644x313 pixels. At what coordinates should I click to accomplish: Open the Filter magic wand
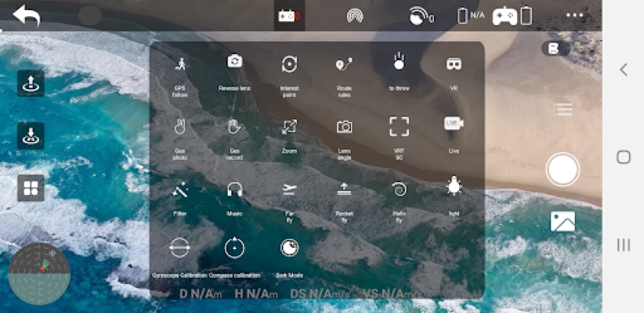tap(180, 189)
